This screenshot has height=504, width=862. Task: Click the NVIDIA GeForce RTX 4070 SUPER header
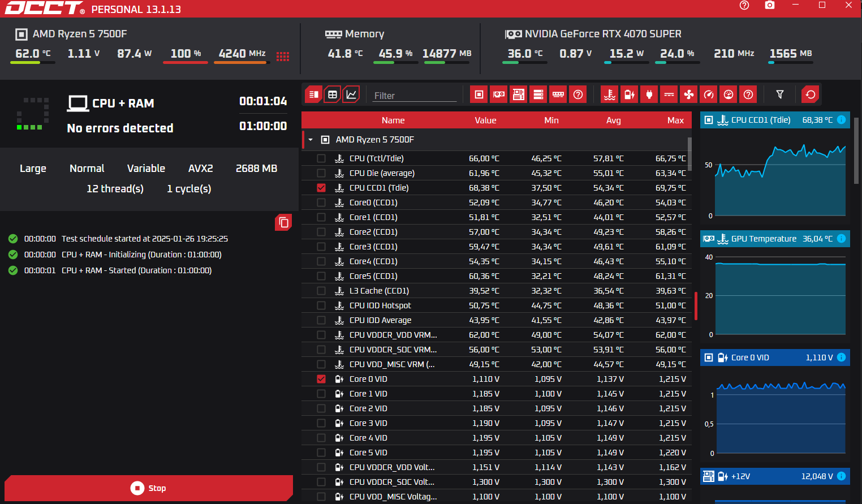(603, 34)
